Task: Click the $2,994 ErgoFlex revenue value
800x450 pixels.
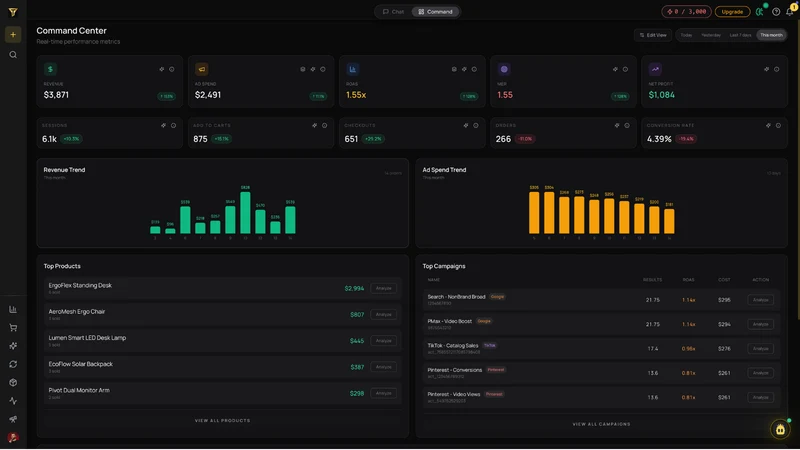Action: pyautogui.click(x=354, y=289)
